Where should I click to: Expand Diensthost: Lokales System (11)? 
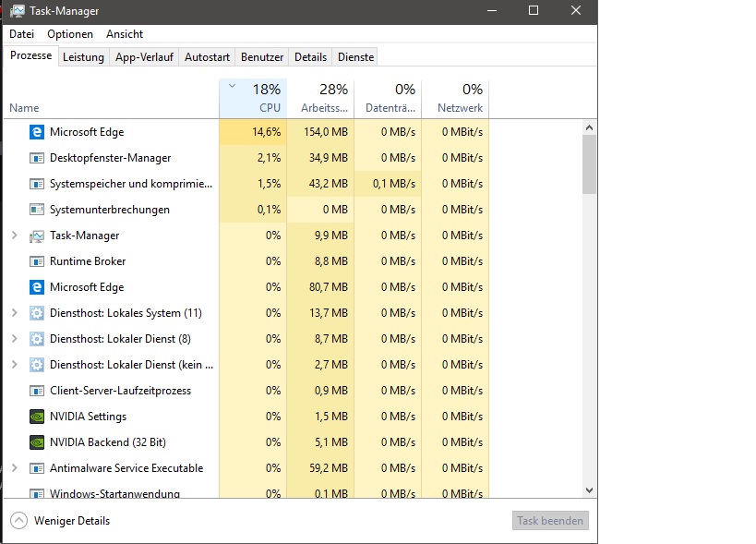14,313
